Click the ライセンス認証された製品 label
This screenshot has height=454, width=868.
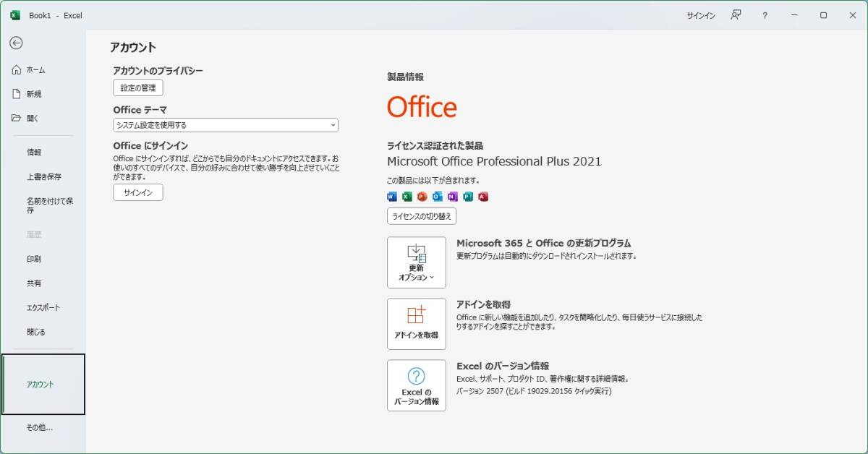[x=435, y=145]
